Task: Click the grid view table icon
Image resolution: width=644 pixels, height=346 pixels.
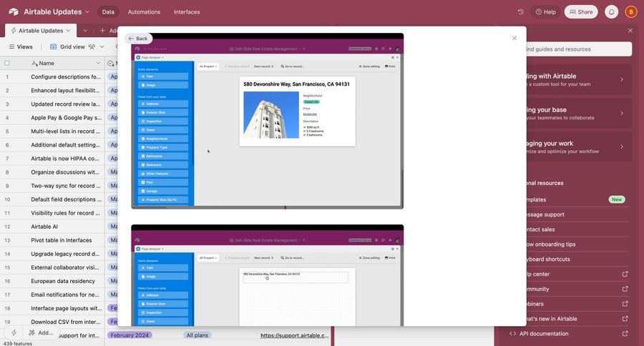Action: [54, 46]
